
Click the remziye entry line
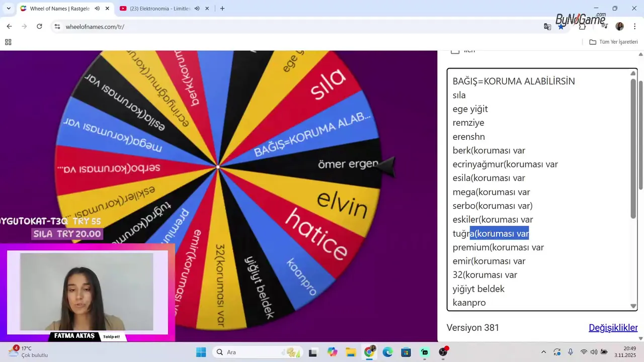click(x=468, y=123)
